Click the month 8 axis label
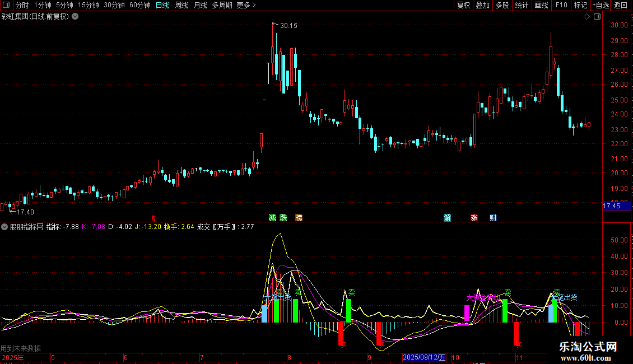This screenshot has height=364, width=633. 289,357
